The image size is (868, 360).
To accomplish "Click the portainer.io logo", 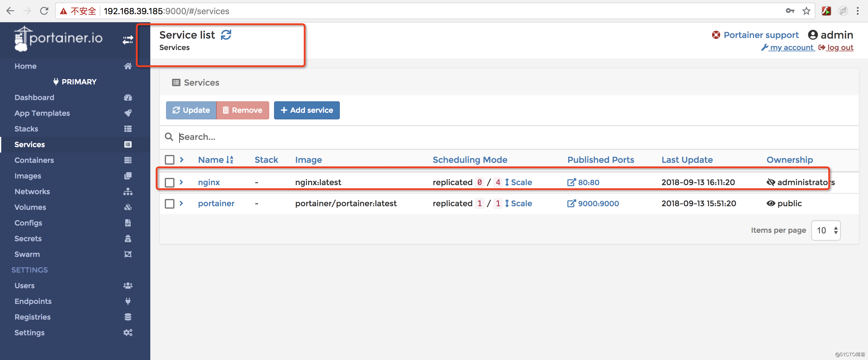I will pos(58,39).
